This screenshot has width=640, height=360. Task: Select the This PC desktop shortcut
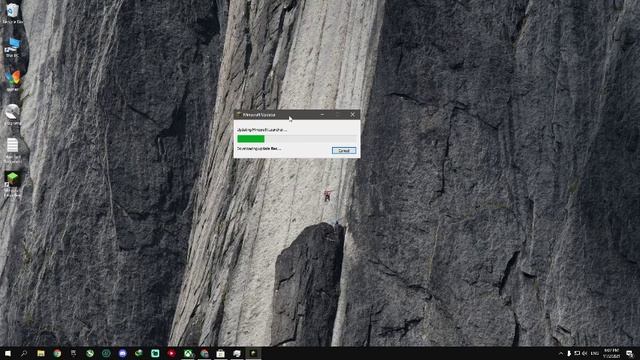point(13,47)
